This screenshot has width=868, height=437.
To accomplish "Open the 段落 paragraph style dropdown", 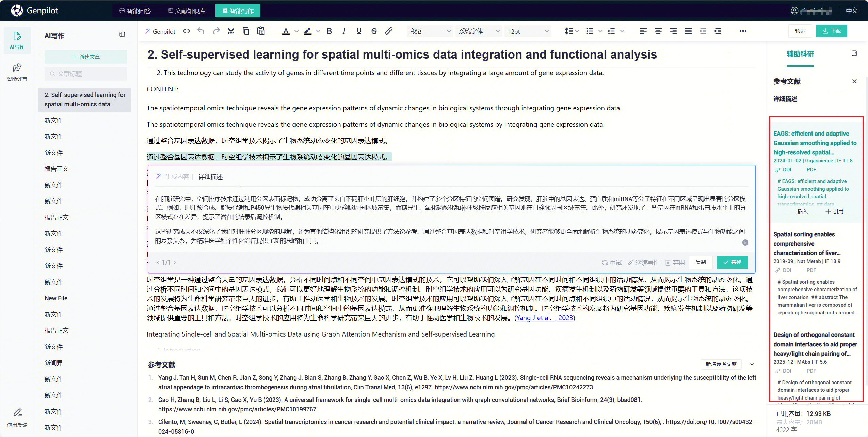I will [430, 31].
